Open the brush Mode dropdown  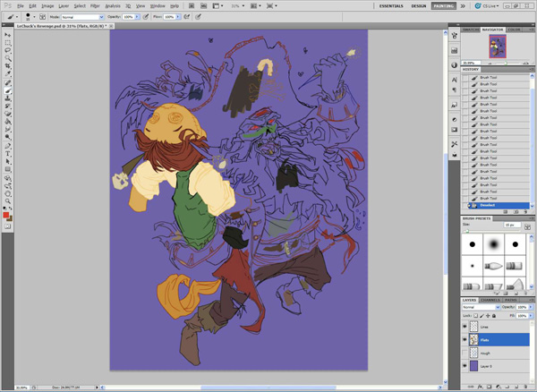pos(82,17)
